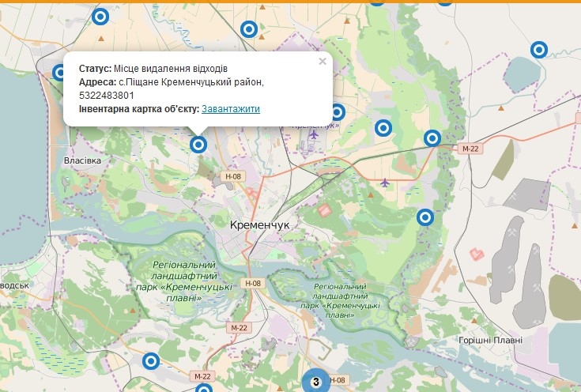Click the selected marker beneath the popup pointer
This screenshot has height=392, width=581.
[198, 144]
